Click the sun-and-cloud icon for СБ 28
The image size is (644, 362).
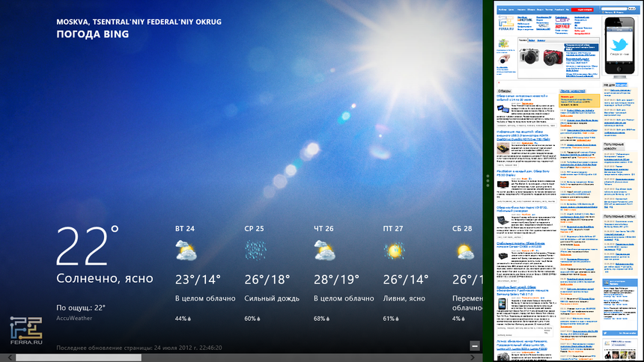(x=466, y=251)
